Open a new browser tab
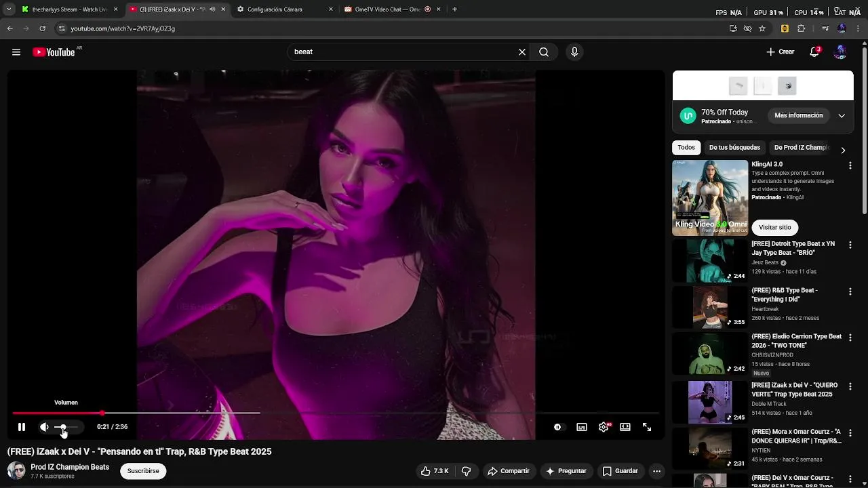 (x=454, y=9)
